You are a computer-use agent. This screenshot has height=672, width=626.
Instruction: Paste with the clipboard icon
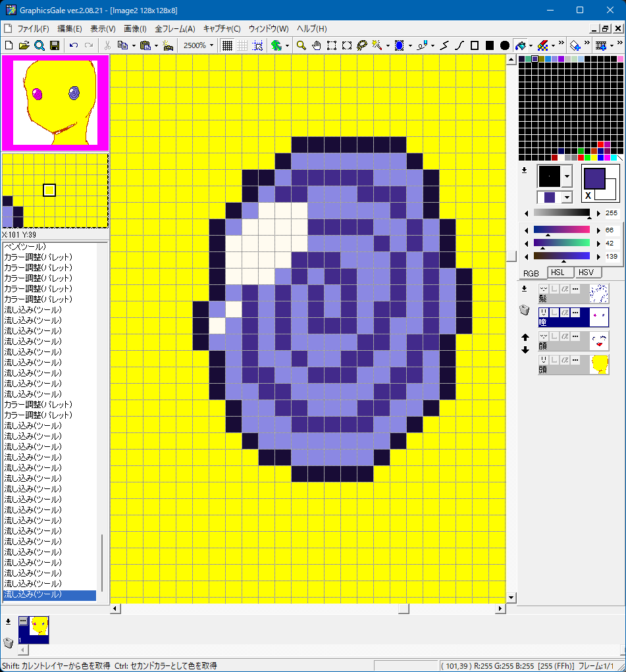145,45
